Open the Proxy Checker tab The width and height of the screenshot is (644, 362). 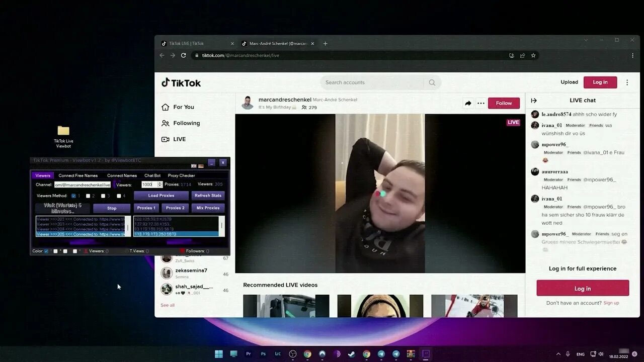click(x=181, y=175)
